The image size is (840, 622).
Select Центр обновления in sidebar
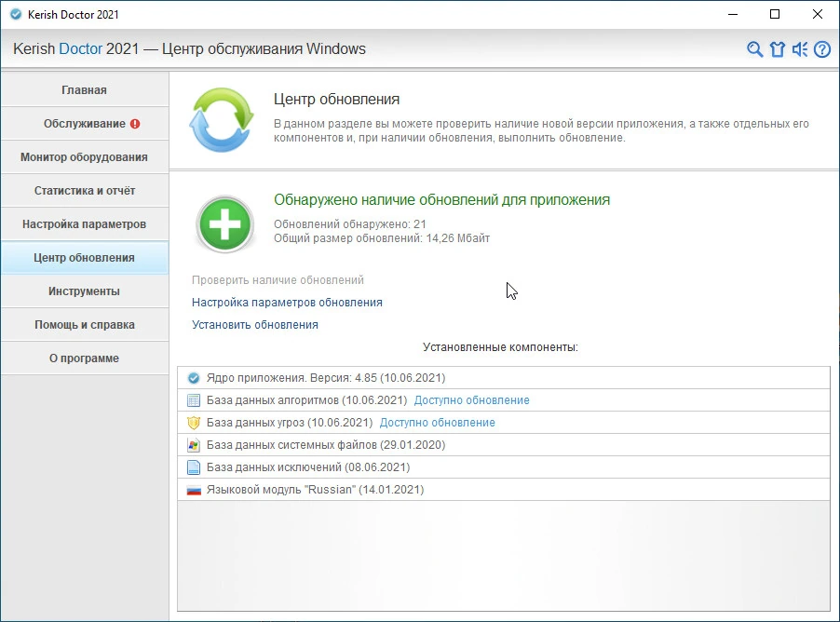click(85, 258)
